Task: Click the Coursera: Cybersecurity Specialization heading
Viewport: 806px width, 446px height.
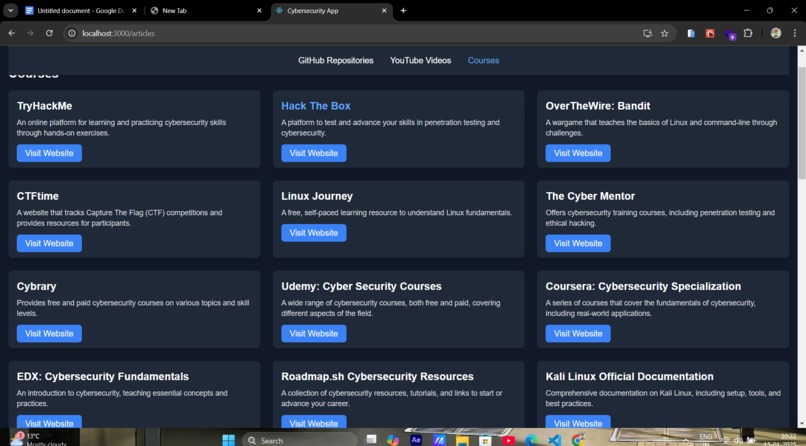Action: click(643, 286)
